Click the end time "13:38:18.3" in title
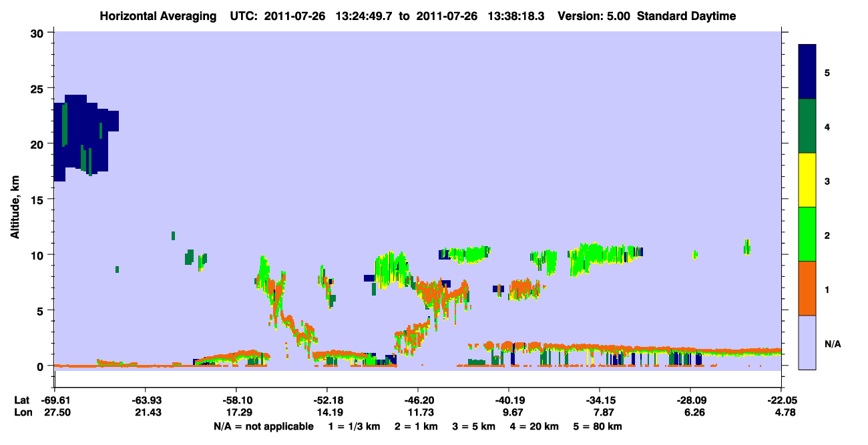The width and height of the screenshot is (868, 445). click(x=515, y=16)
